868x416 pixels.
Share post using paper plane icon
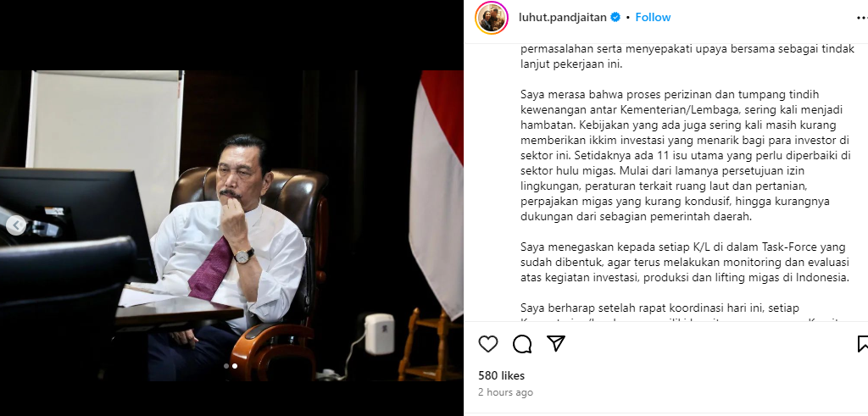[556, 343]
